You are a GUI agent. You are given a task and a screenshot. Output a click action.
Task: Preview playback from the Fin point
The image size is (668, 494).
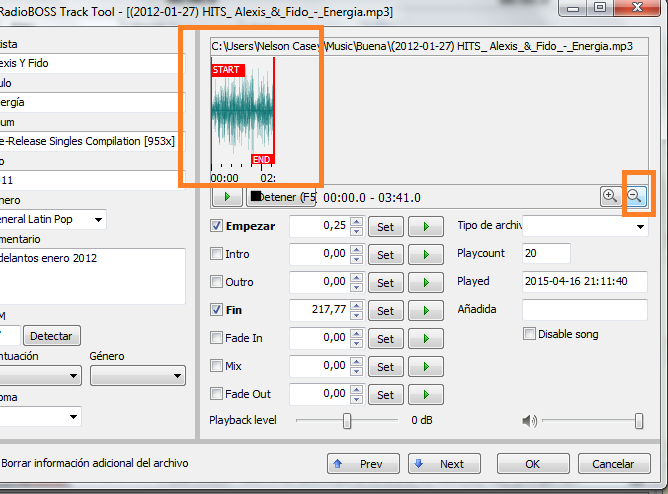[x=427, y=311]
